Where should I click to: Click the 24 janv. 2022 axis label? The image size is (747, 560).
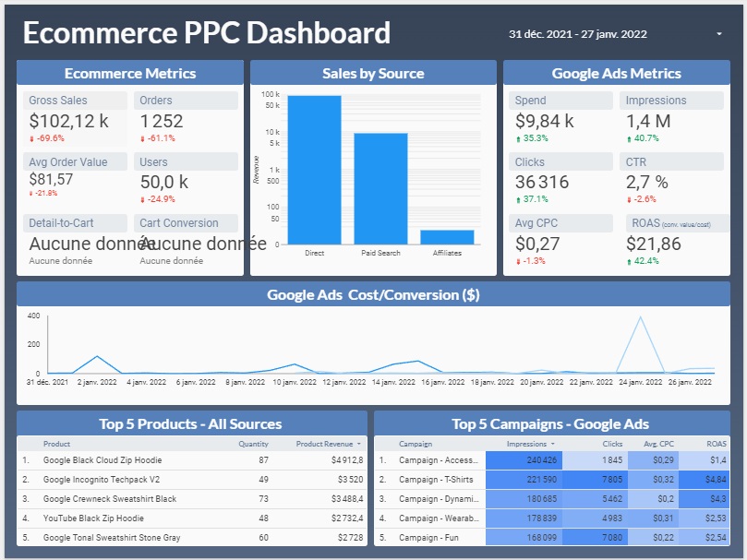tap(640, 382)
